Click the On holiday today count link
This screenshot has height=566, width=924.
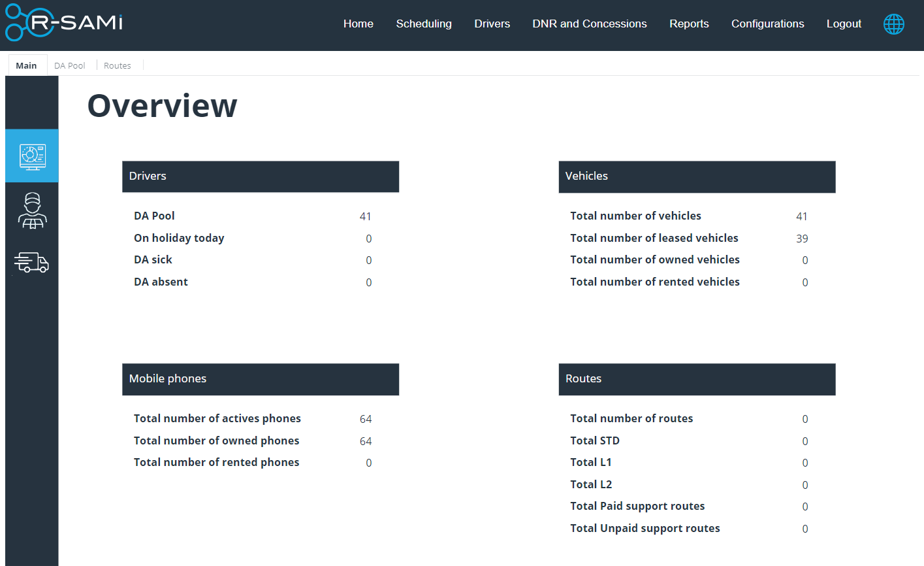pyautogui.click(x=368, y=238)
